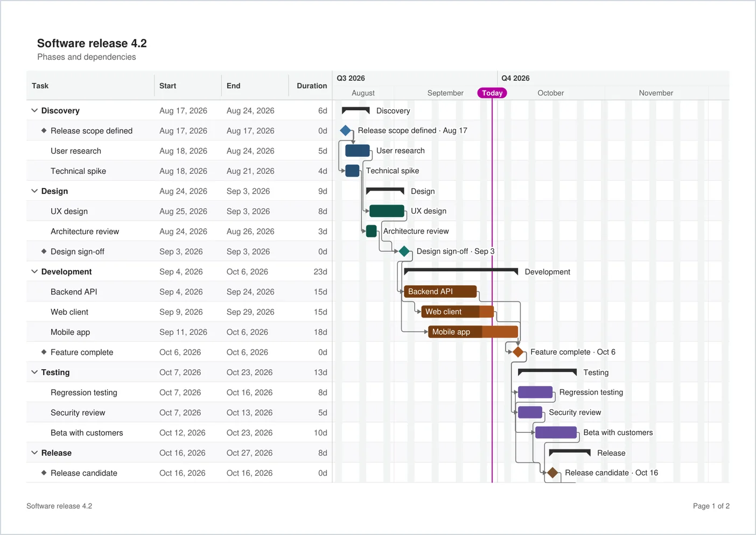Click the Development duration value 23d

tap(320, 272)
